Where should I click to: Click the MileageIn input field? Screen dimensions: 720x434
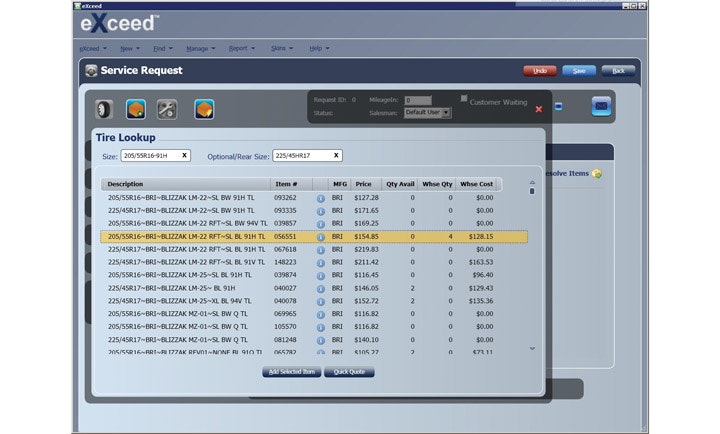click(417, 100)
